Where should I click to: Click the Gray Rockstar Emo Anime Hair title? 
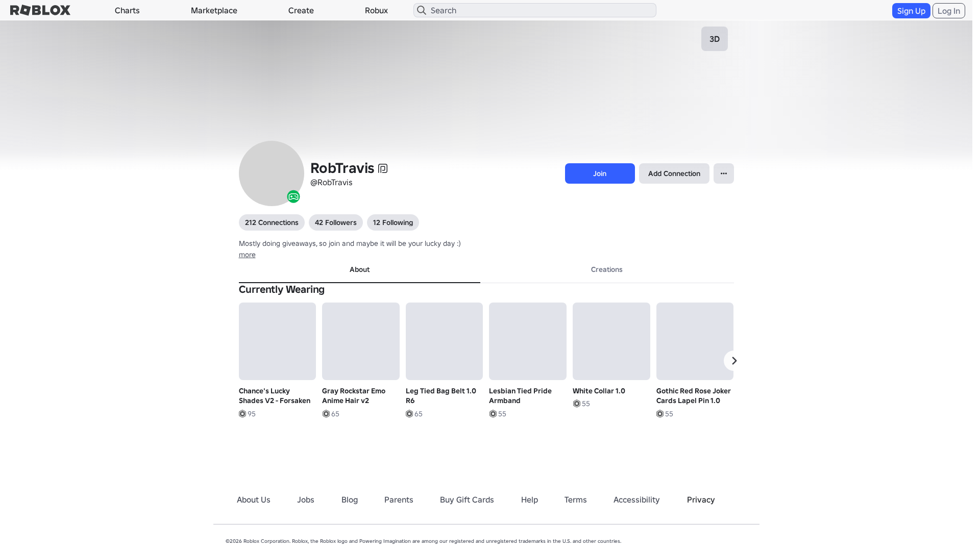[354, 396]
